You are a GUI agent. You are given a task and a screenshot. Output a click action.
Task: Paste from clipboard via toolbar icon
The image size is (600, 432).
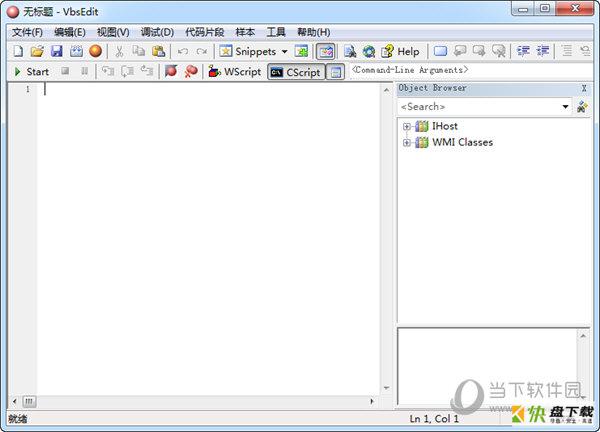tap(158, 51)
